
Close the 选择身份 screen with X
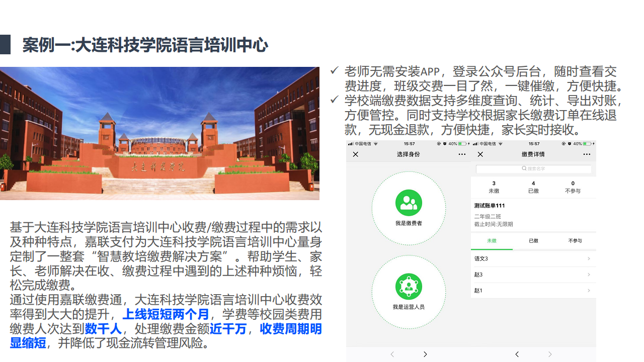[356, 154]
